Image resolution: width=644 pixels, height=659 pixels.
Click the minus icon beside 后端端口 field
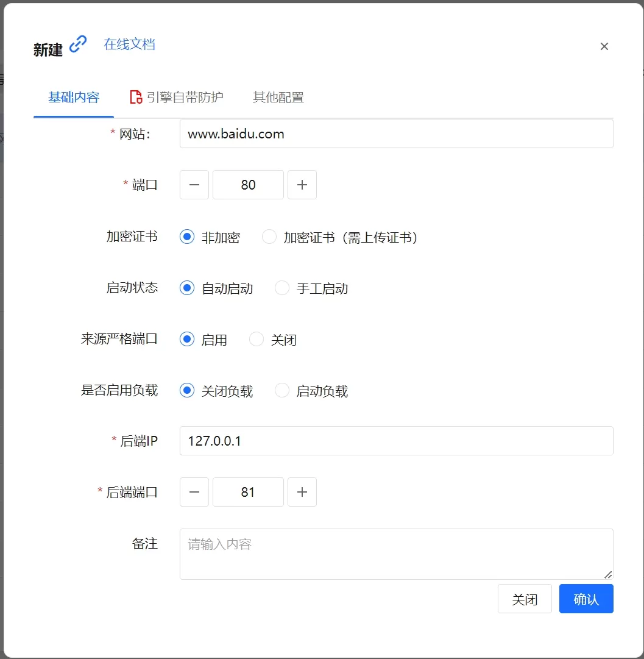point(194,492)
